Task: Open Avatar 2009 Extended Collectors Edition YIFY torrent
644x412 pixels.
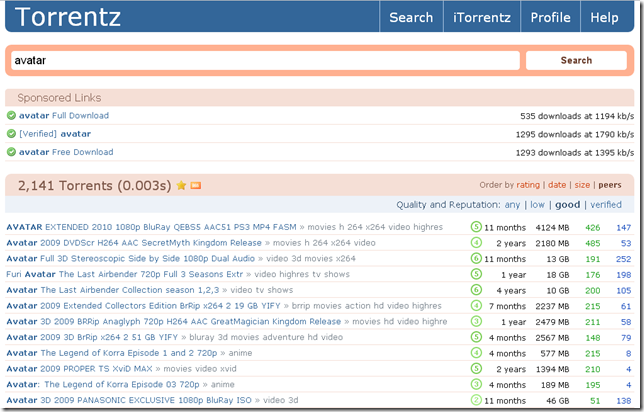Action: pos(143,306)
